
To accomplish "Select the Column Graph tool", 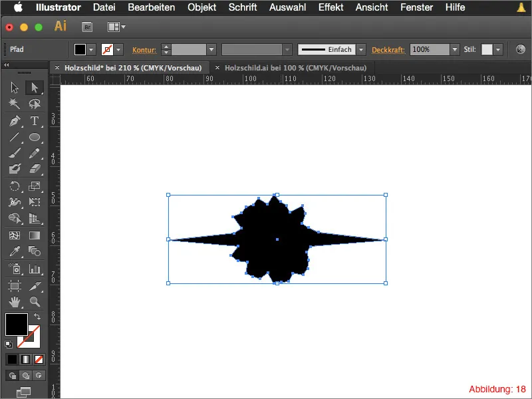I will [x=35, y=269].
